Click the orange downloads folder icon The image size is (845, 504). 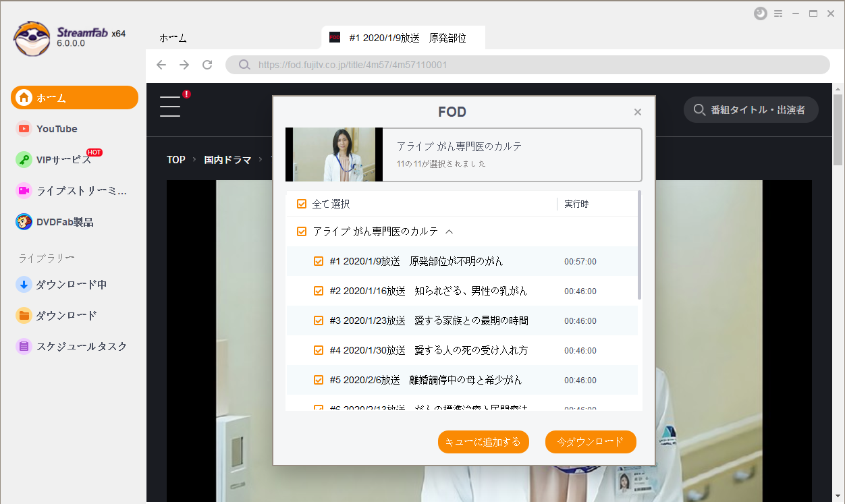click(24, 316)
